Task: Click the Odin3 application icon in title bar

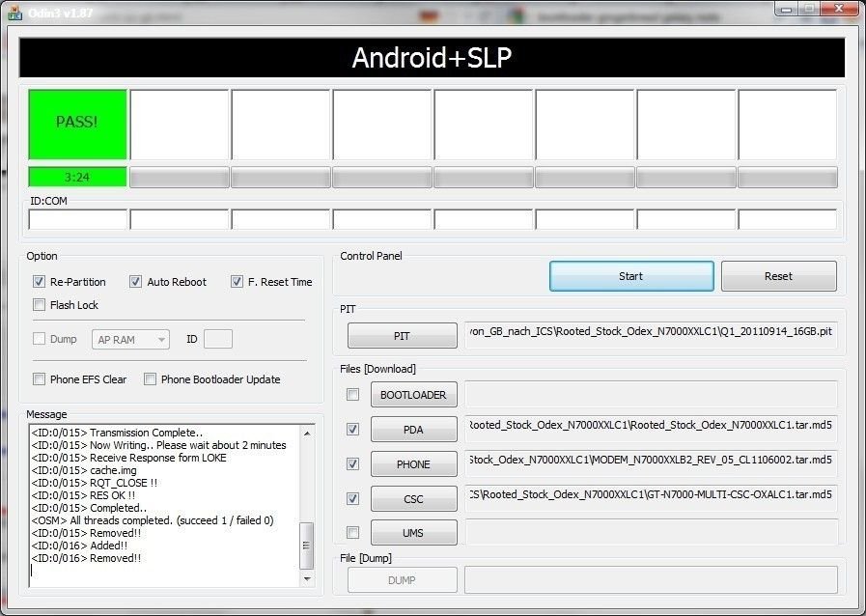Action: coord(14,13)
